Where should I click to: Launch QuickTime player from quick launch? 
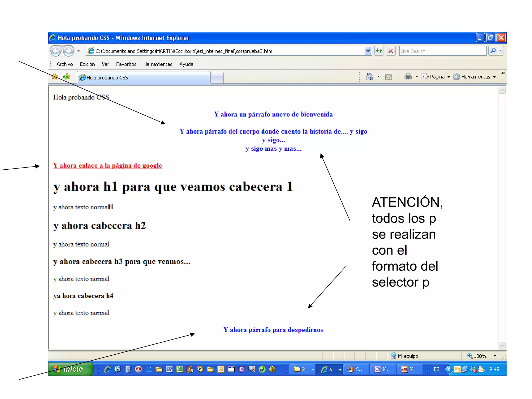click(149, 369)
